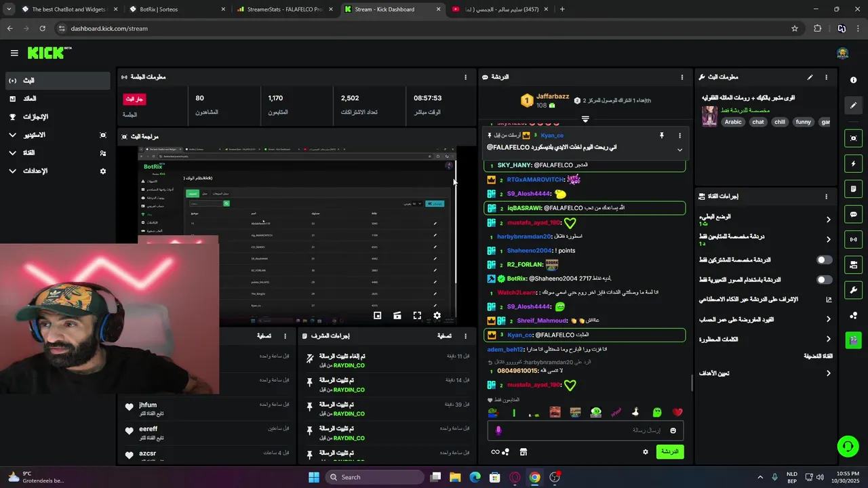Enable picture-in-picture on the stream preview
The image size is (868, 488).
(x=378, y=315)
